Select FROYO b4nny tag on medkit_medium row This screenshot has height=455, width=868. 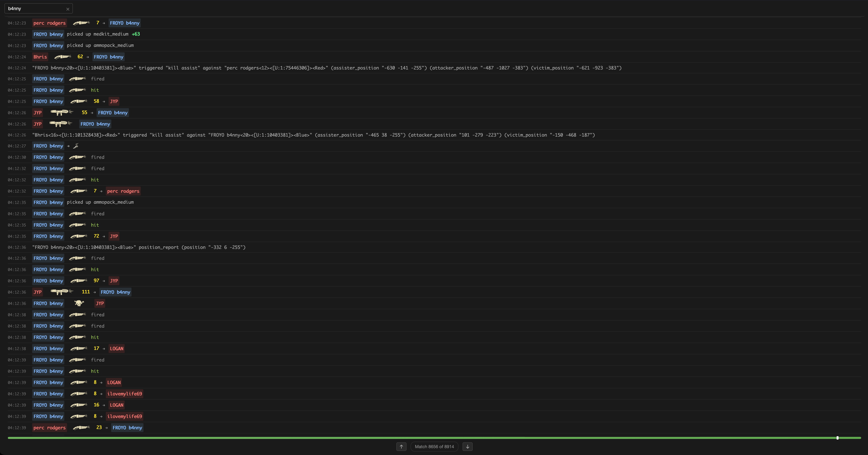click(48, 34)
